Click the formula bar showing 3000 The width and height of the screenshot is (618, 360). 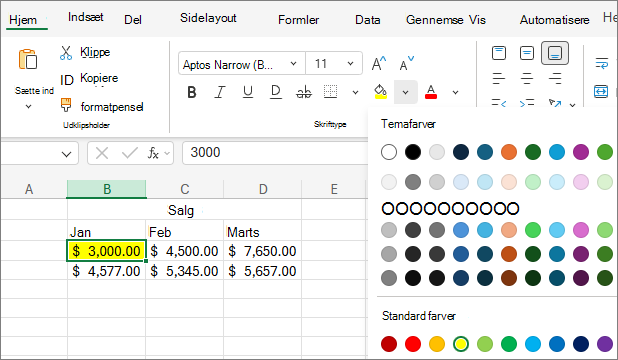(x=275, y=153)
